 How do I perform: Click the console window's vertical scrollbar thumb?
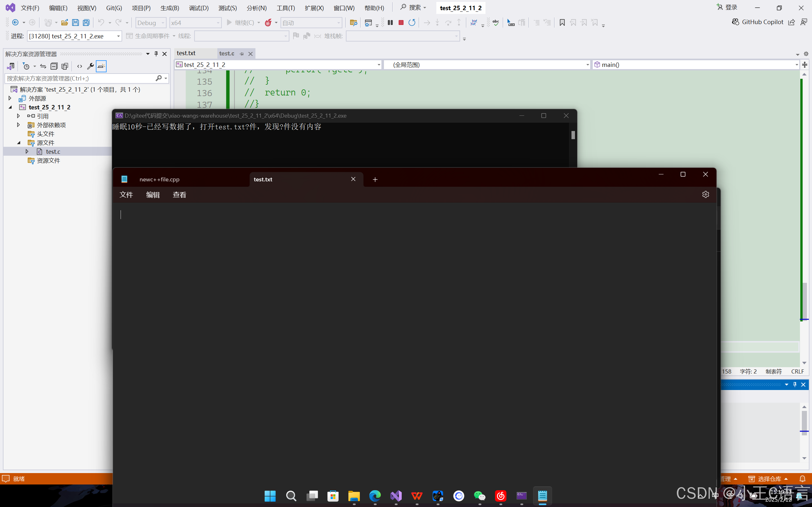click(573, 135)
